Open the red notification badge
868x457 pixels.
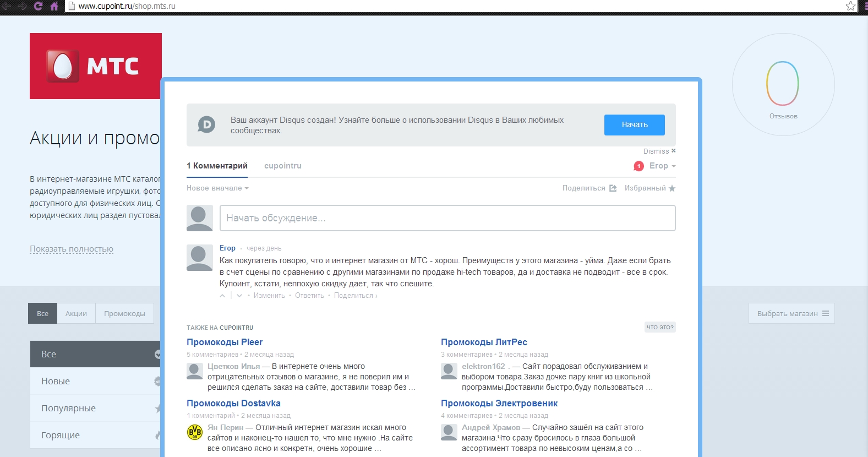pos(638,166)
